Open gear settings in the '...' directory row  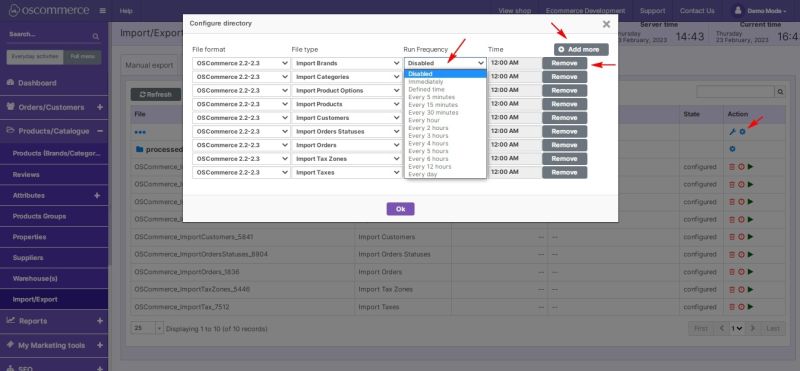[742, 132]
